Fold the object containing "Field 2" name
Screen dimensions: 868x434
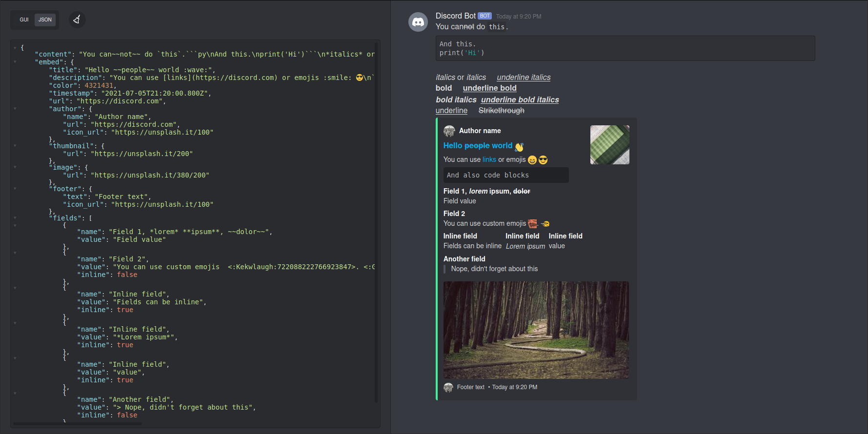click(15, 253)
